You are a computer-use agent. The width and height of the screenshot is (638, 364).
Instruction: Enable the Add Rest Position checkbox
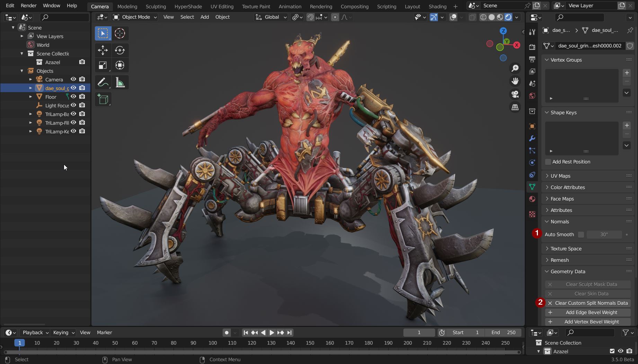coord(548,162)
